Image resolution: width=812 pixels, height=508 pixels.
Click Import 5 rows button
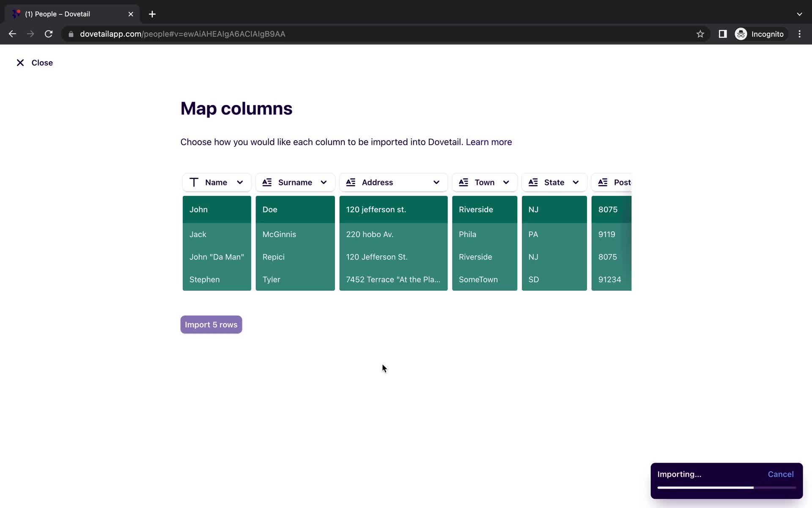211,324
